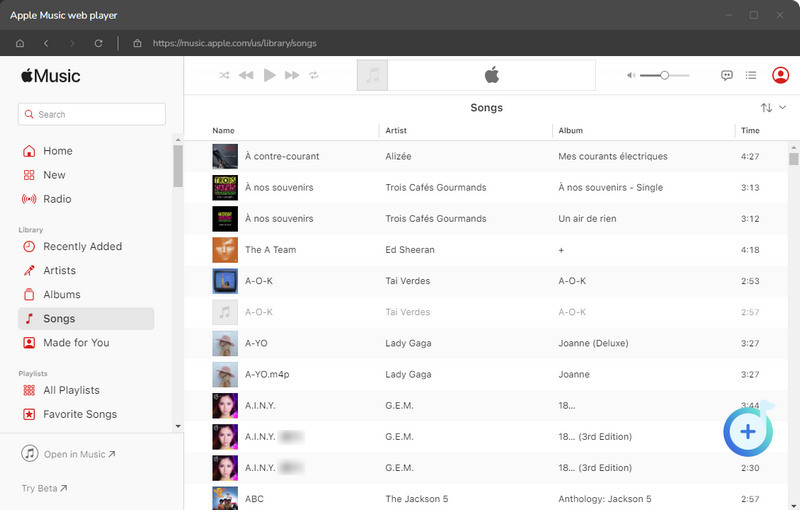Screen dimensions: 800x510
Task: Click the sidebar scrollbar up arrow
Action: click(x=178, y=139)
